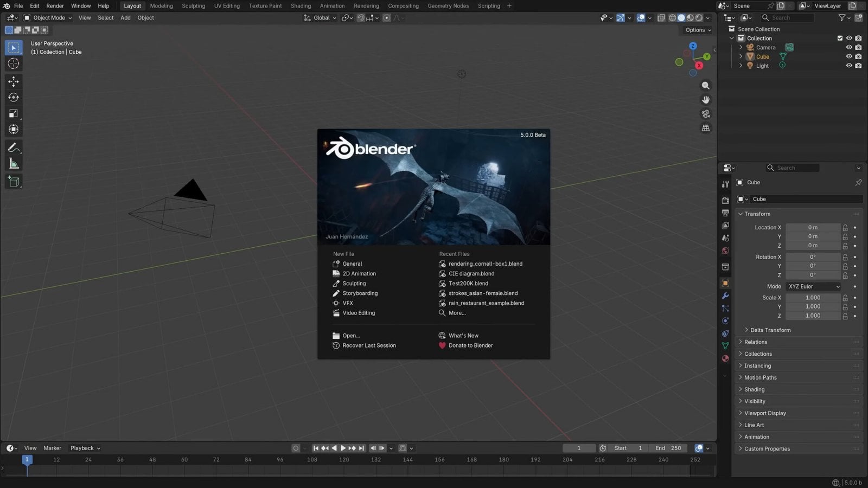The width and height of the screenshot is (868, 488).
Task: Open the rendering_cornell-box1.blend recent file
Action: click(486, 264)
